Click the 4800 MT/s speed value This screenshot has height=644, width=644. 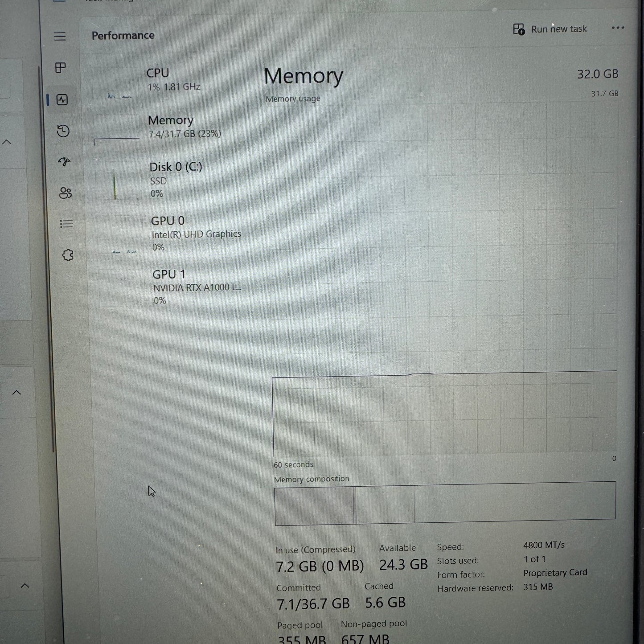(x=544, y=545)
